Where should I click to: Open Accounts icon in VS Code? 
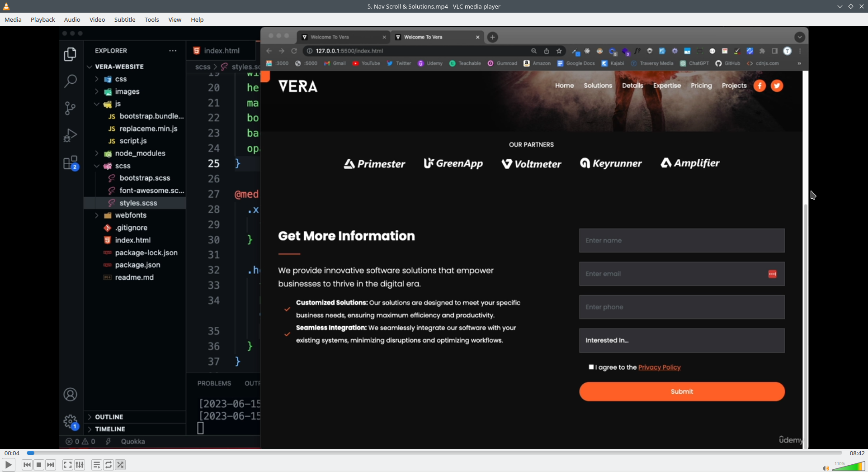tap(70, 395)
